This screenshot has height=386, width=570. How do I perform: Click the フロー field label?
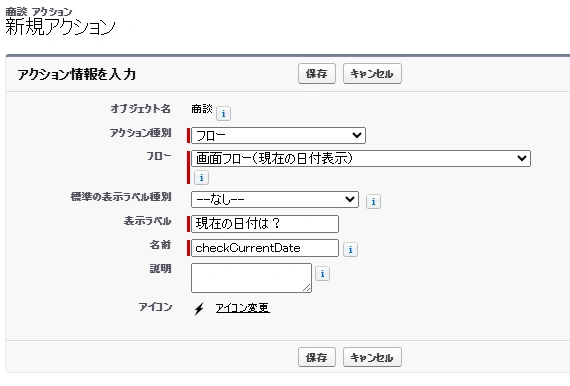159,156
